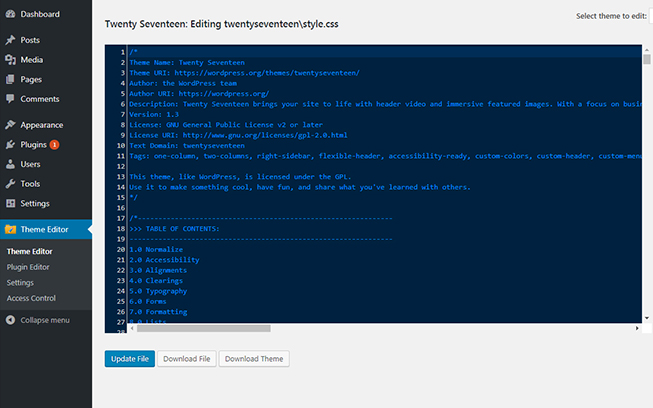Click the 'Description: Twenty Seventeen brings' line
The image size is (653, 408).
(x=385, y=104)
